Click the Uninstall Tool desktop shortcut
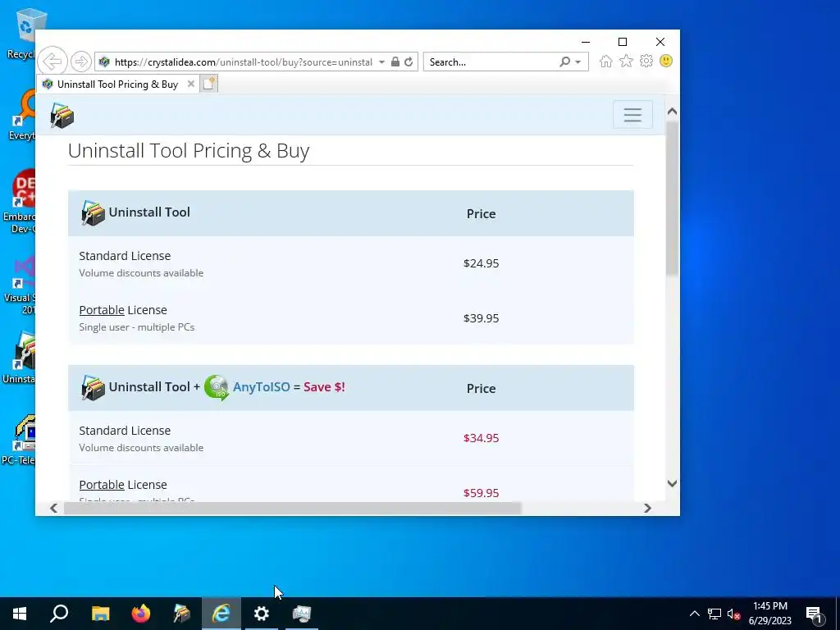 pos(21,358)
